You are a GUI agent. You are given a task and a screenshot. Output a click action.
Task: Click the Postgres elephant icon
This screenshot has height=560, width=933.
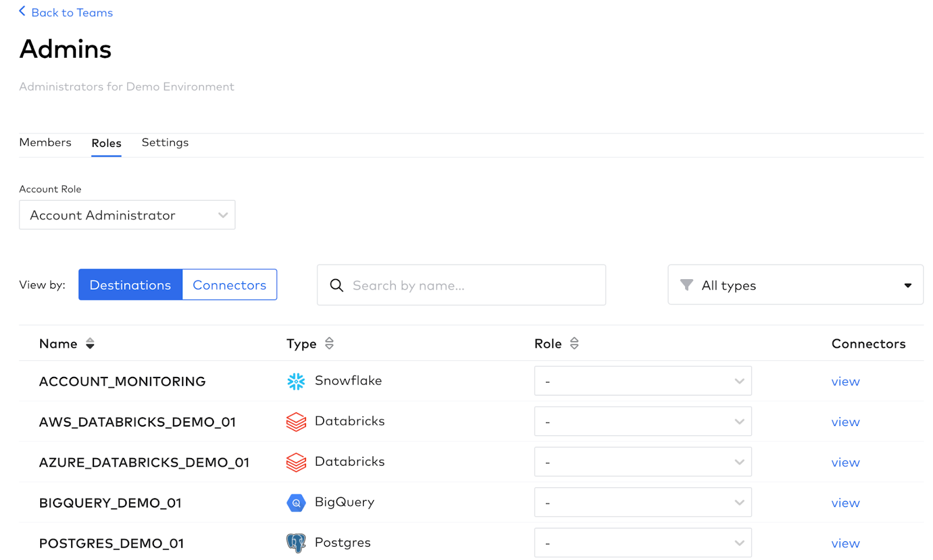pos(296,543)
